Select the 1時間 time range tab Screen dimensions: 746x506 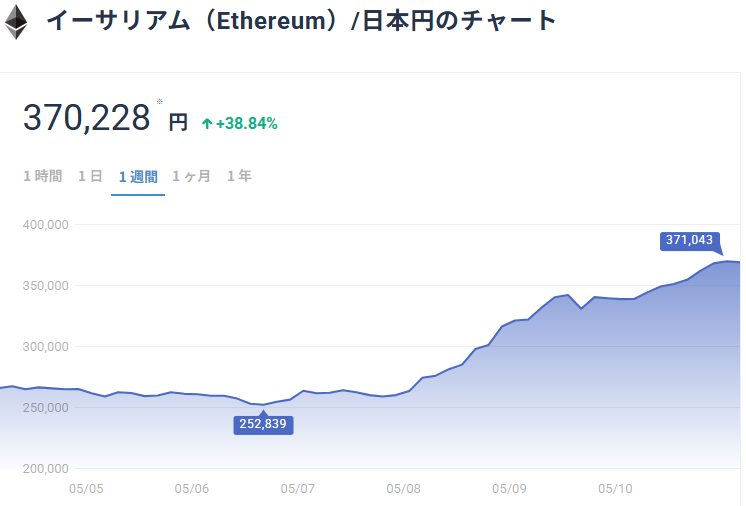click(x=42, y=176)
